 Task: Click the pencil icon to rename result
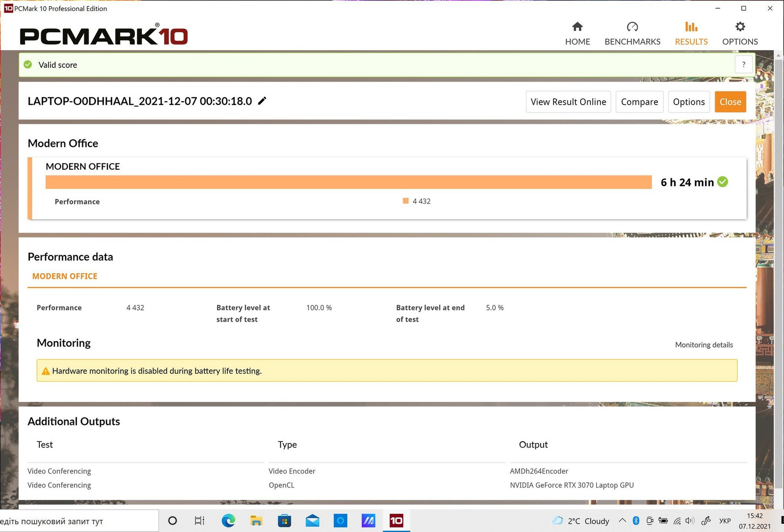pos(262,101)
